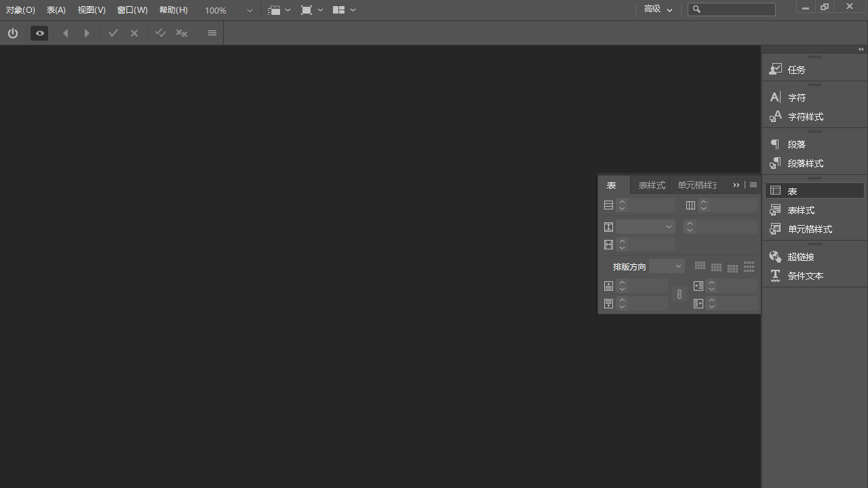
Task: Click the approve checkmark button in toolbar
Action: coord(113,33)
